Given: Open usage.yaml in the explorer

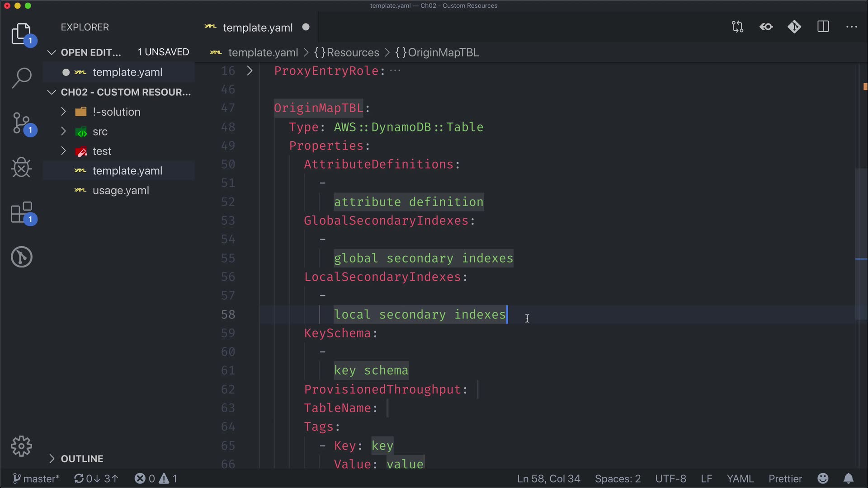Looking at the screenshot, I should coord(120,191).
